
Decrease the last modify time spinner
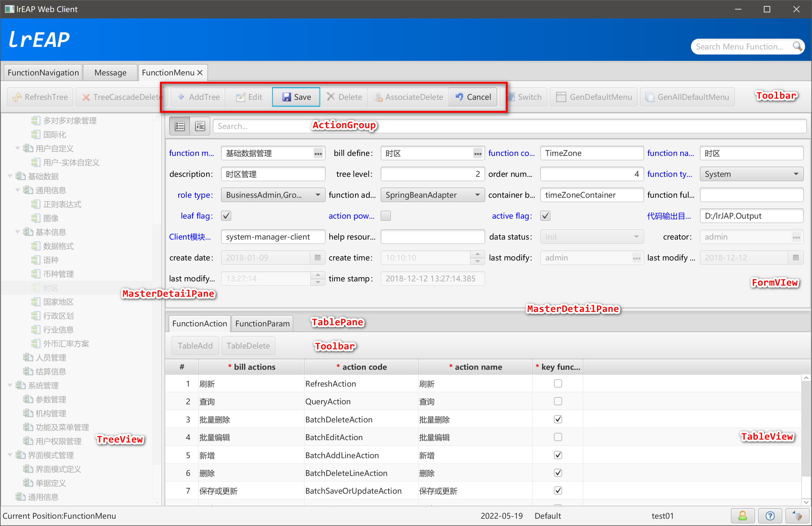point(318,282)
